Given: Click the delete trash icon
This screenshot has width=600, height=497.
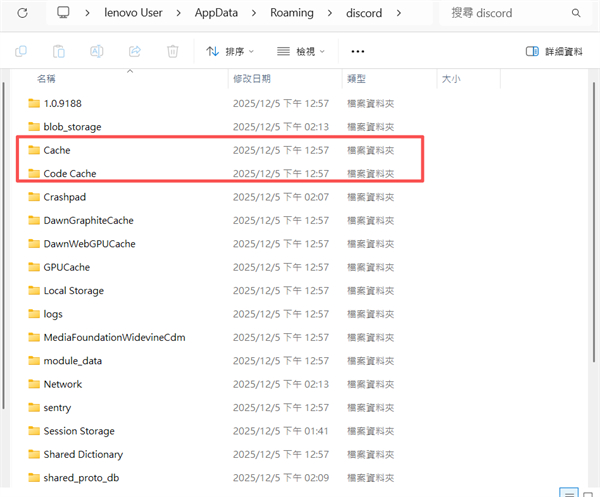Looking at the screenshot, I should tap(173, 51).
